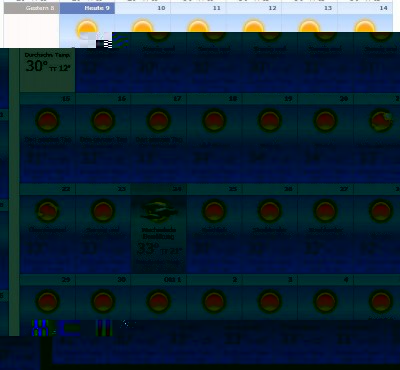Choose the sun icon for day 30

coord(103,301)
